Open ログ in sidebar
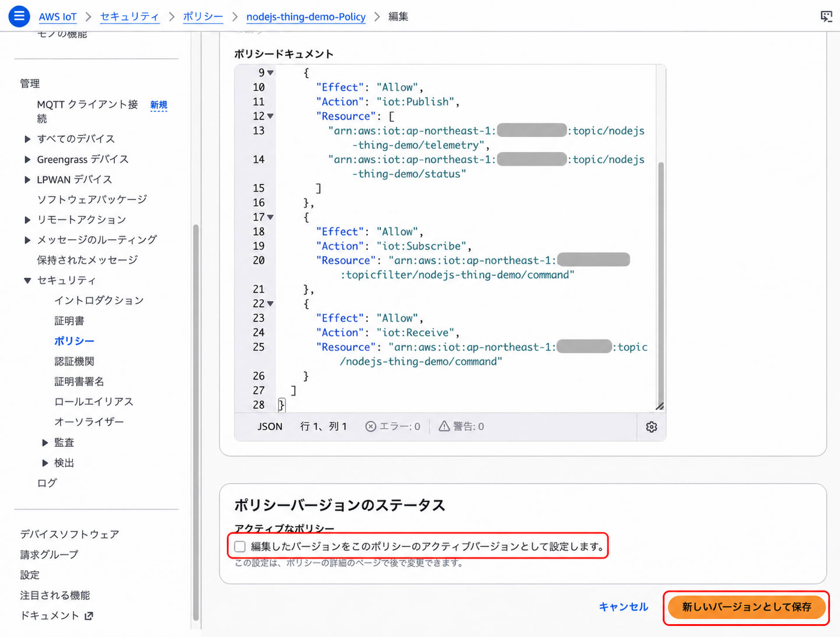Screen dimensions: 840x637 (47, 483)
